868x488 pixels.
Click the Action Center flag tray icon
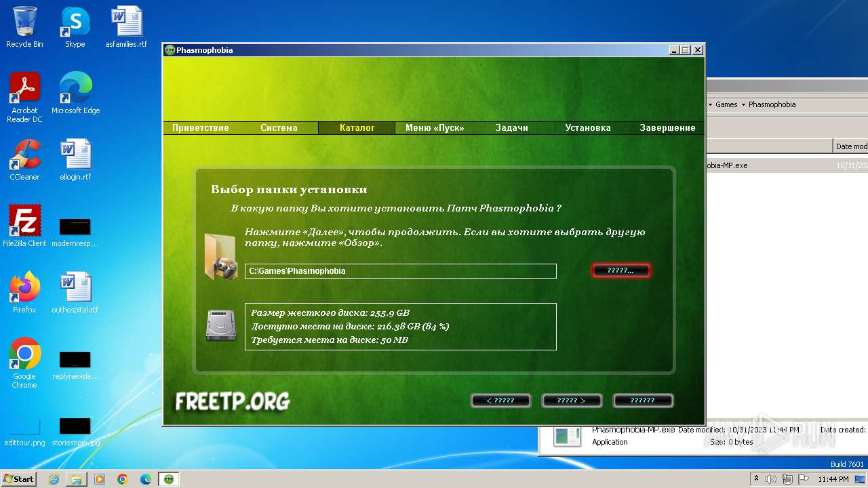pos(802,479)
